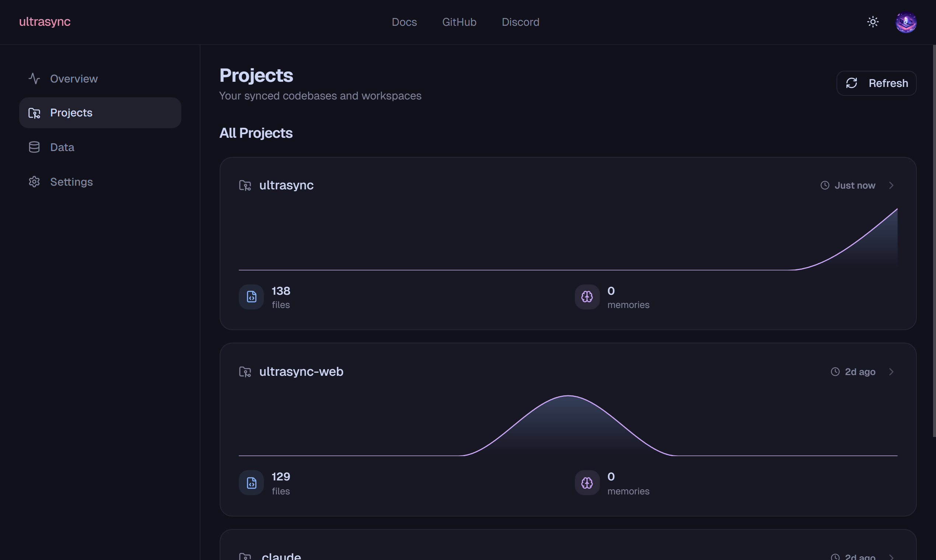The height and width of the screenshot is (560, 936).
Task: Expand ultrasync-web project via chevron arrow
Action: point(891,372)
